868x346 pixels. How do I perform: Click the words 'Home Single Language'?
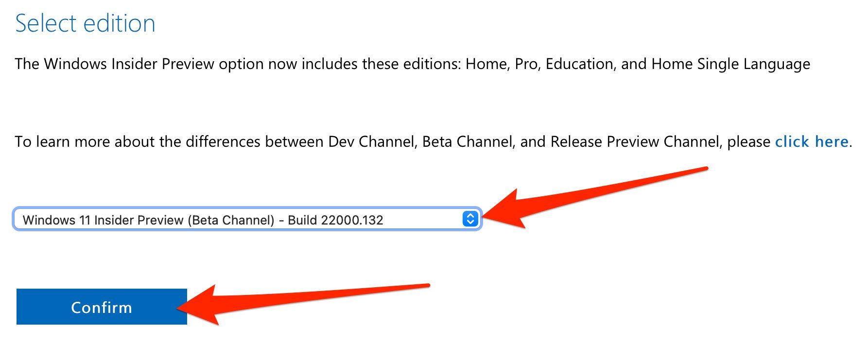tap(730, 64)
